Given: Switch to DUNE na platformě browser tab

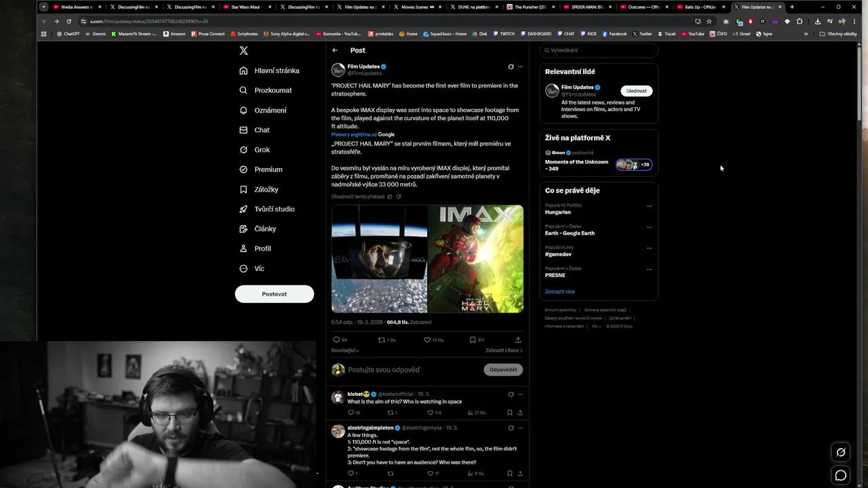Looking at the screenshot, I should coord(473,7).
